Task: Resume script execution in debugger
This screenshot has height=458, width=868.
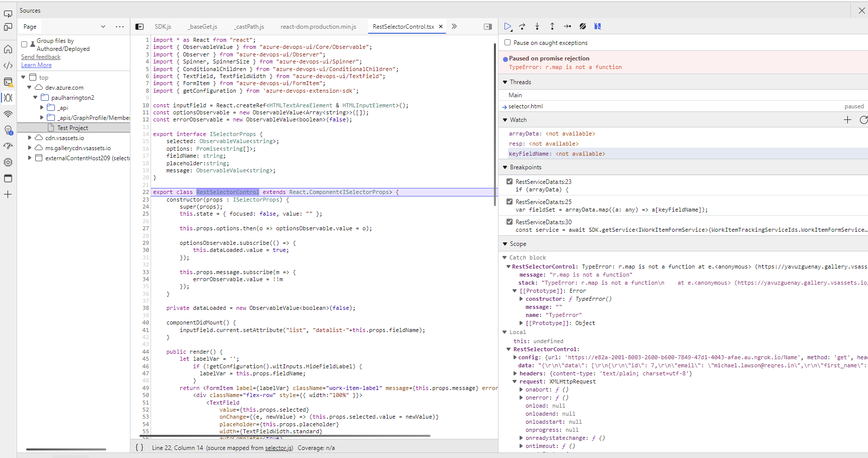Action: point(508,26)
